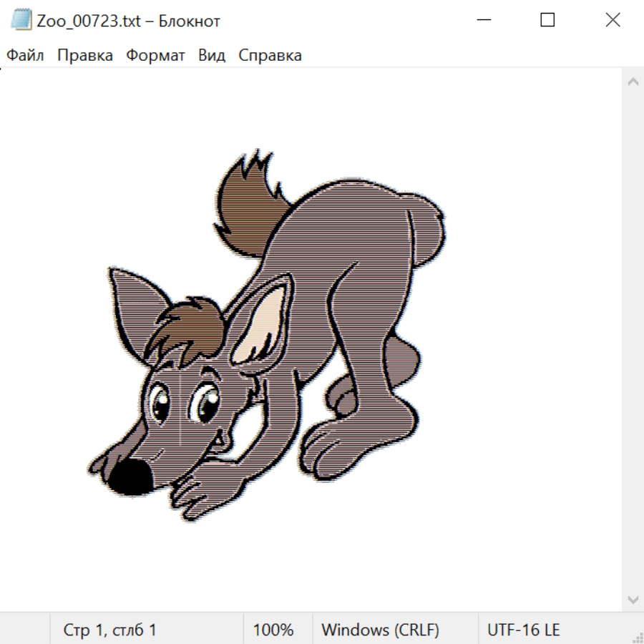Click the Стр 1, стлб 1 status field
The width and height of the screenshot is (644, 644).
(110, 630)
